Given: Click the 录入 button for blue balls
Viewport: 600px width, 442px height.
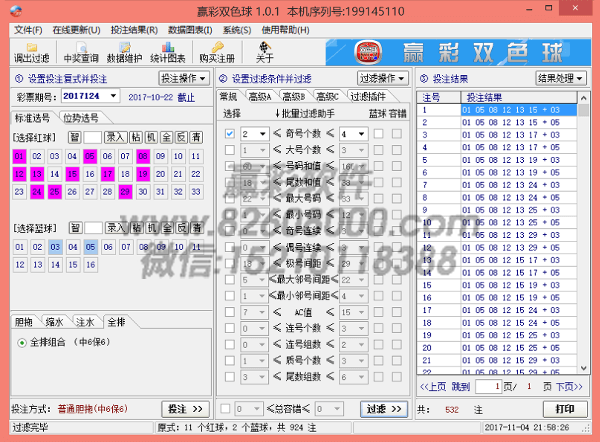Looking at the screenshot, I should [116, 228].
